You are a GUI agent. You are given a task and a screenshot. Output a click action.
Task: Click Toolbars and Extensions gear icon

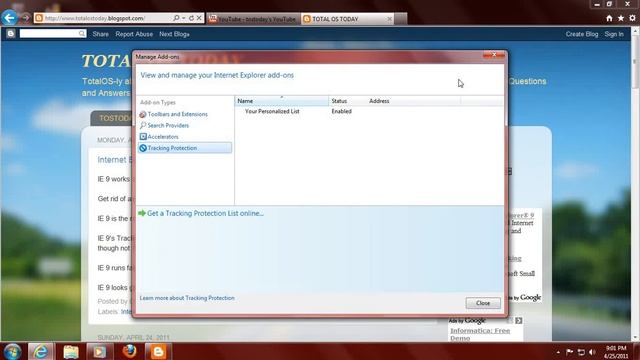click(143, 114)
